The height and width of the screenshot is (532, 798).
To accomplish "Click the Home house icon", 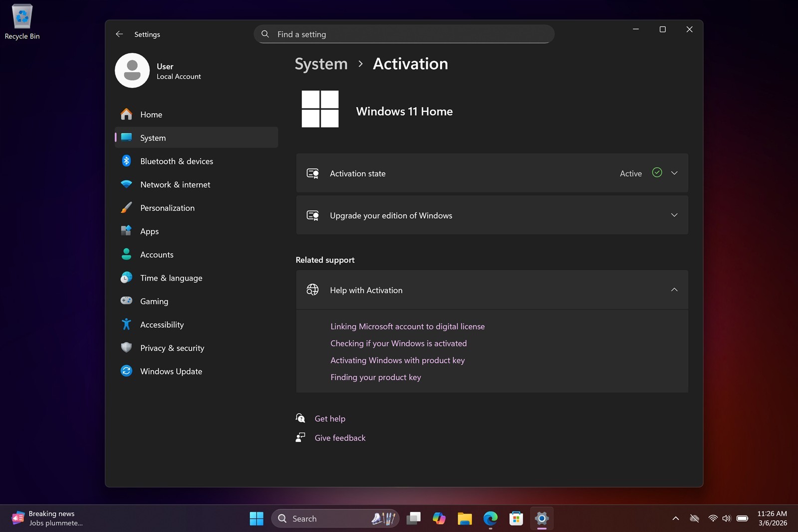I will 127,114.
